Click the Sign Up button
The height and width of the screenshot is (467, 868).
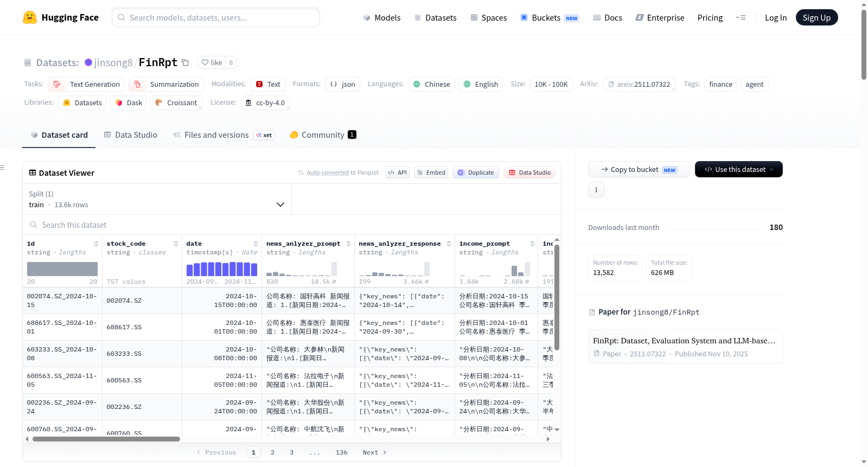coord(816,17)
